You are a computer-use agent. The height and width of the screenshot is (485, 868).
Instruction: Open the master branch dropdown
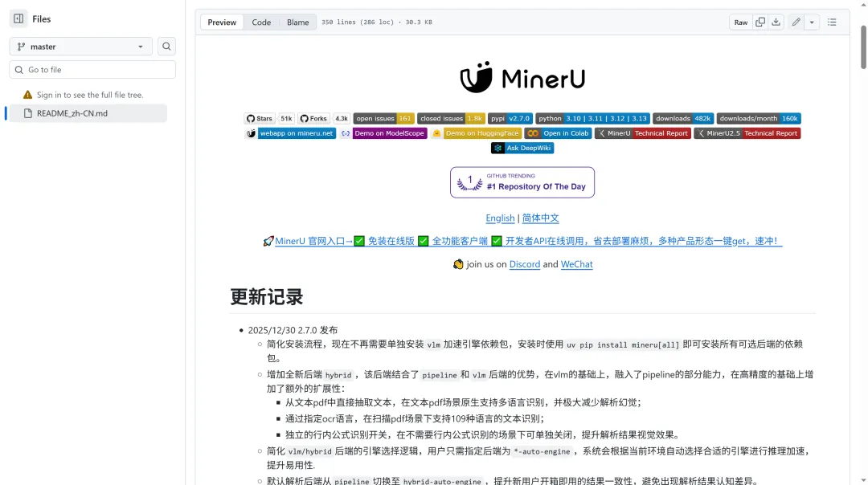tap(81, 47)
